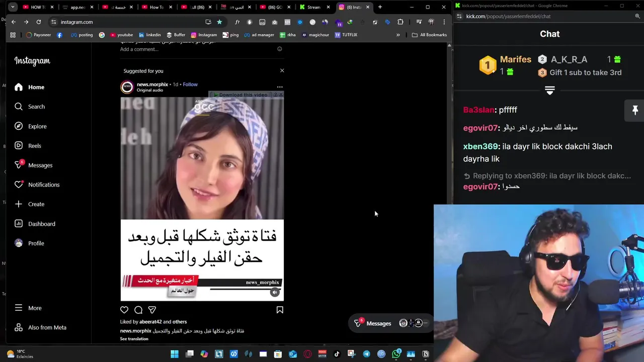Collapse the Kick chat leaderboard arrow
The width and height of the screenshot is (644, 362).
click(549, 91)
